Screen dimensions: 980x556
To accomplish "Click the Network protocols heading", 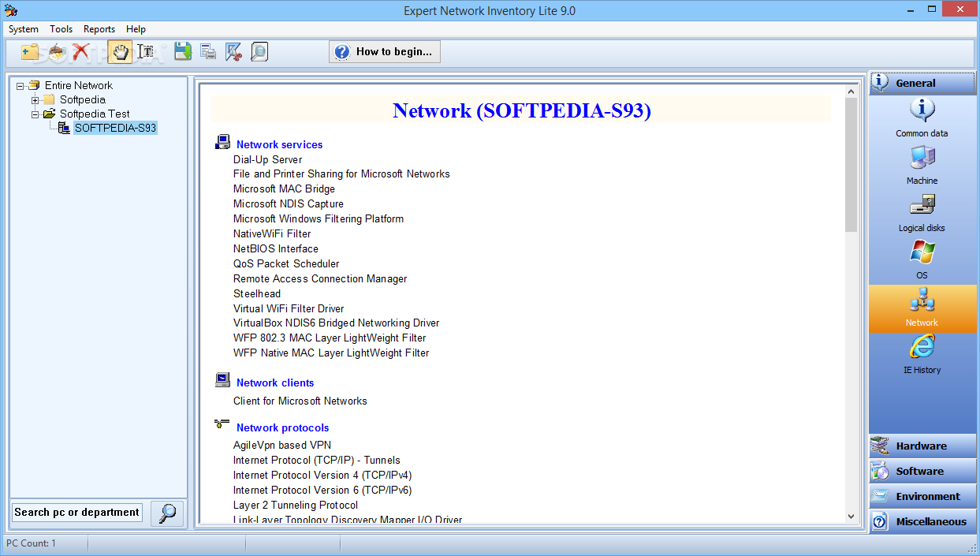I will [282, 427].
